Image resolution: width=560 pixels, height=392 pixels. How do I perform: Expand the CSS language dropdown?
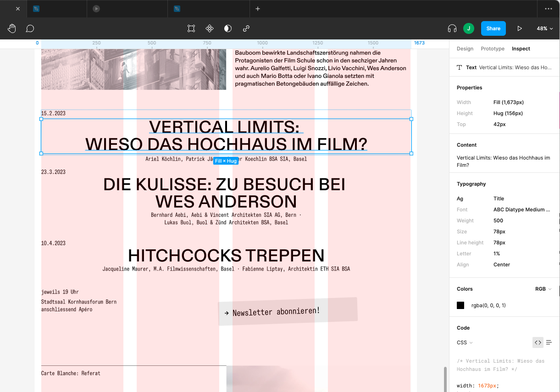[x=465, y=342]
